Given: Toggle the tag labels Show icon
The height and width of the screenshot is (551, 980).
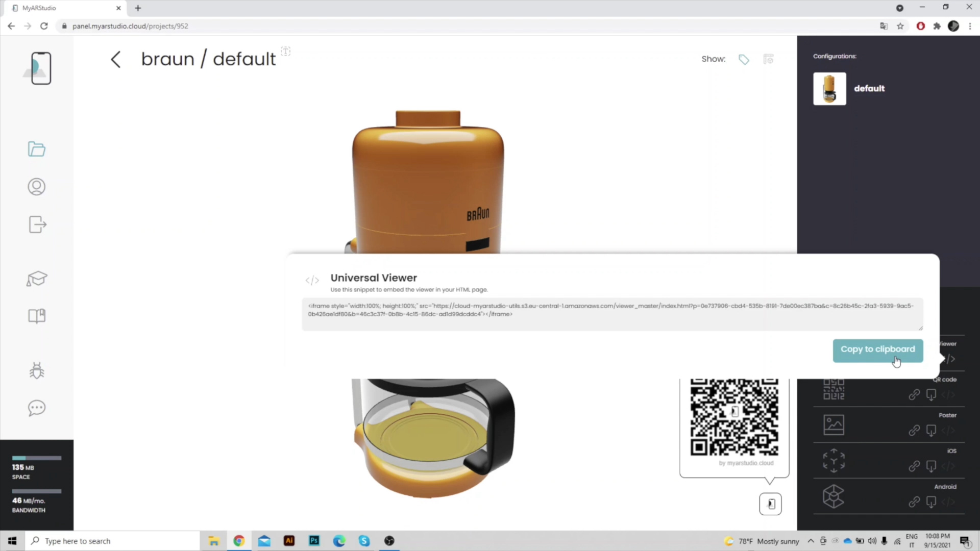Looking at the screenshot, I should point(744,60).
